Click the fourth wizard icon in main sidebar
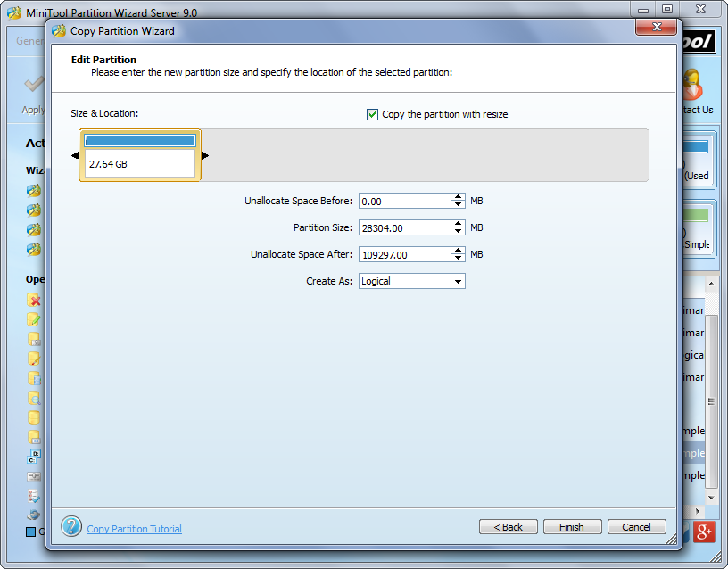728x569 pixels. (33, 250)
